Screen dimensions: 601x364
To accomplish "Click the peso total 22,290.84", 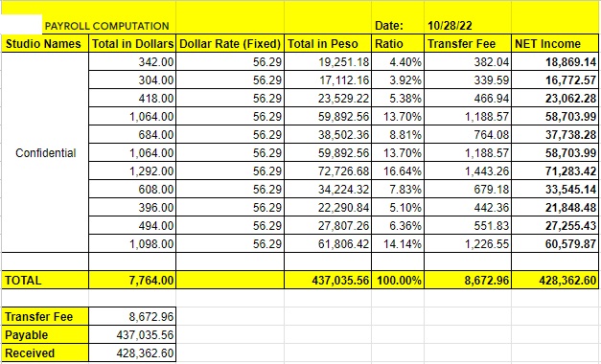I will tap(328, 207).
